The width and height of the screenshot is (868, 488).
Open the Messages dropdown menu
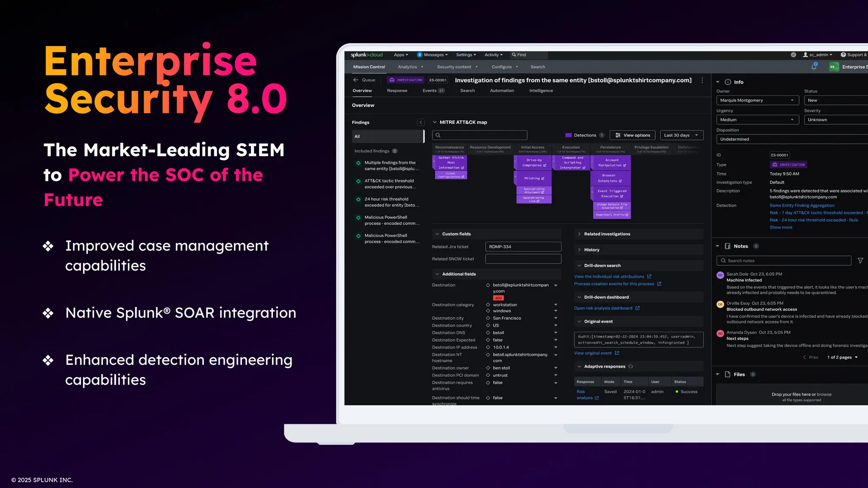pyautogui.click(x=432, y=55)
